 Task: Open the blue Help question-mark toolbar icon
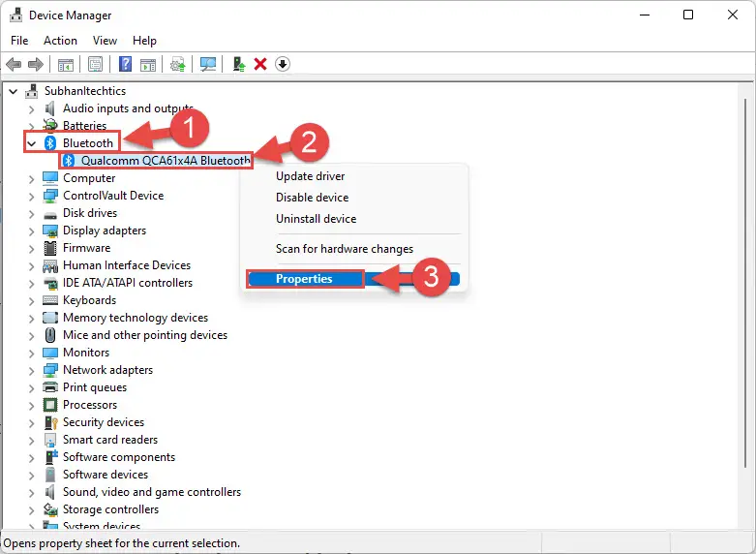(125, 64)
